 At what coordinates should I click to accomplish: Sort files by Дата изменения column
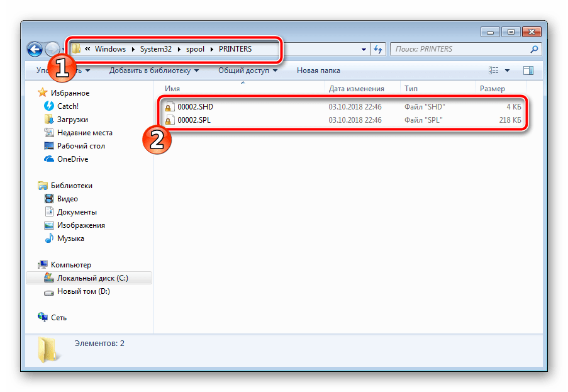pos(356,89)
